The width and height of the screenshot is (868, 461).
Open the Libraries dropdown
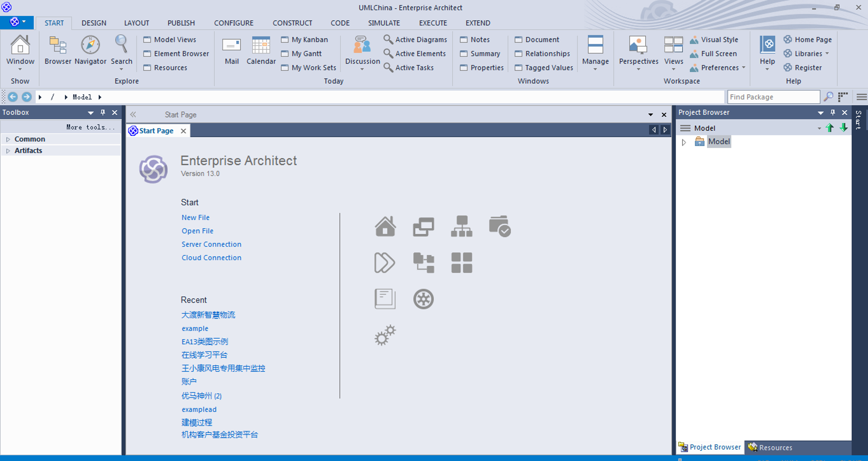point(807,53)
